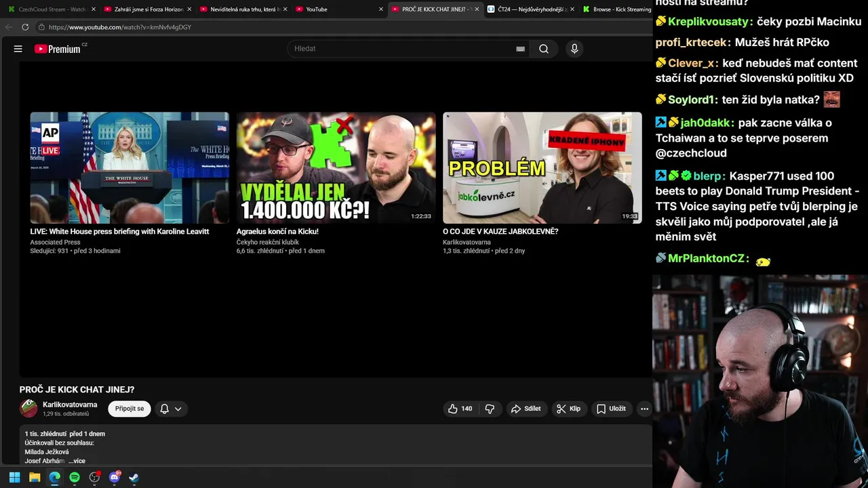This screenshot has height=488, width=868.
Task: Open File Explorer from taskbar
Action: coord(35,477)
